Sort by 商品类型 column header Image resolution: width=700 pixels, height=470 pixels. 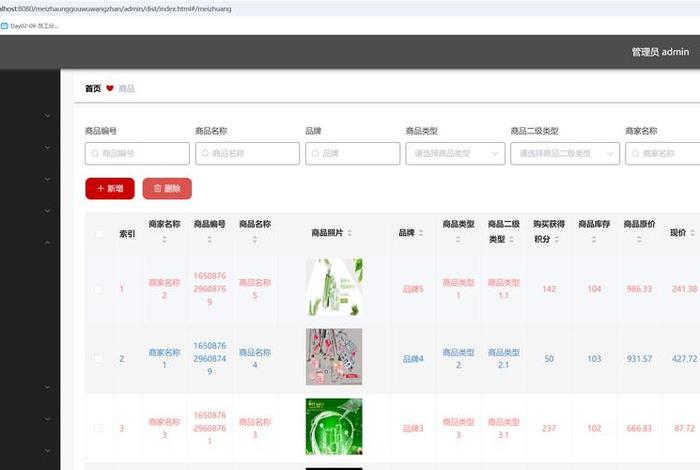458,240
